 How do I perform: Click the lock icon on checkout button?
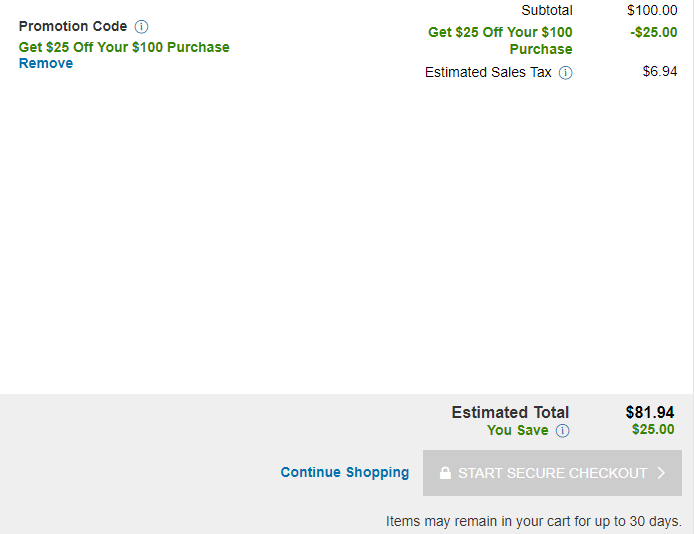coord(445,473)
